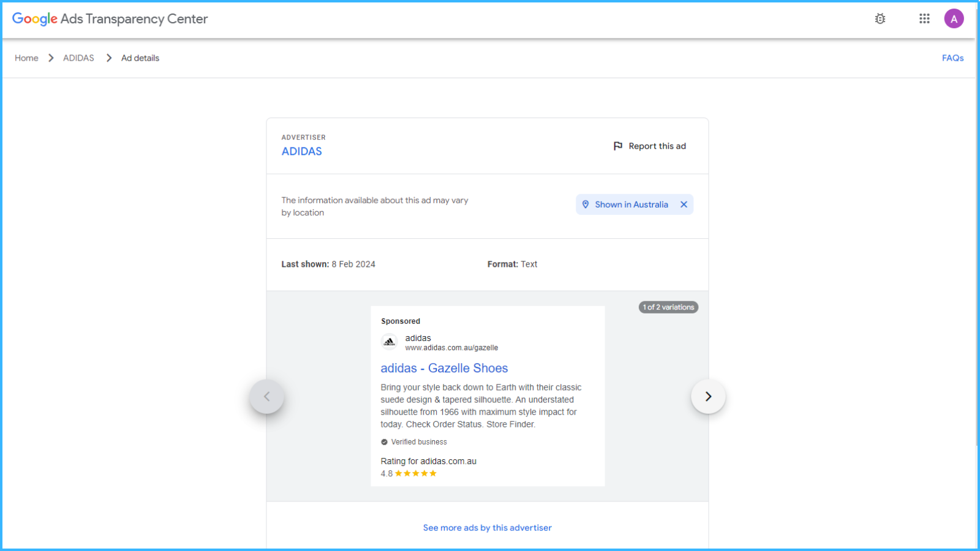Click the Google Ads Transparency Center logo

coord(110,19)
